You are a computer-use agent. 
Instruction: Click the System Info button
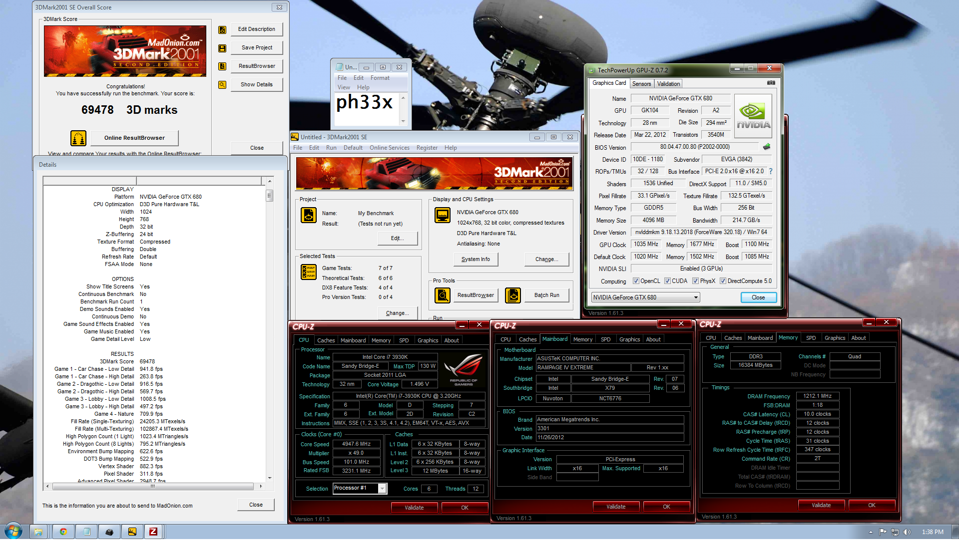476,260
